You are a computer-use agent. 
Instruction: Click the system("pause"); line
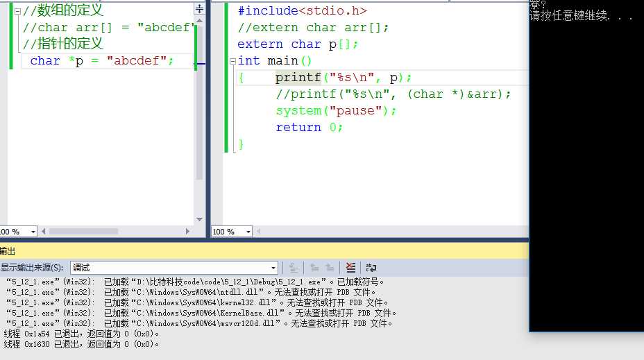[336, 111]
